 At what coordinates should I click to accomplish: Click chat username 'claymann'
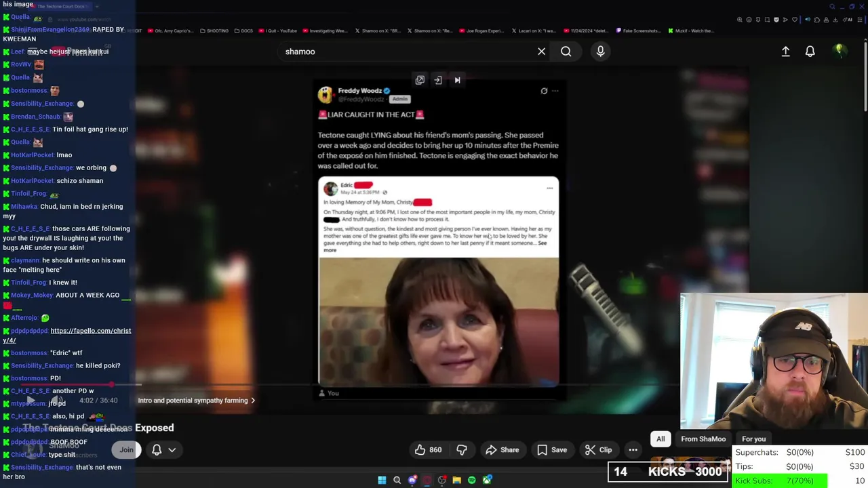pos(25,260)
